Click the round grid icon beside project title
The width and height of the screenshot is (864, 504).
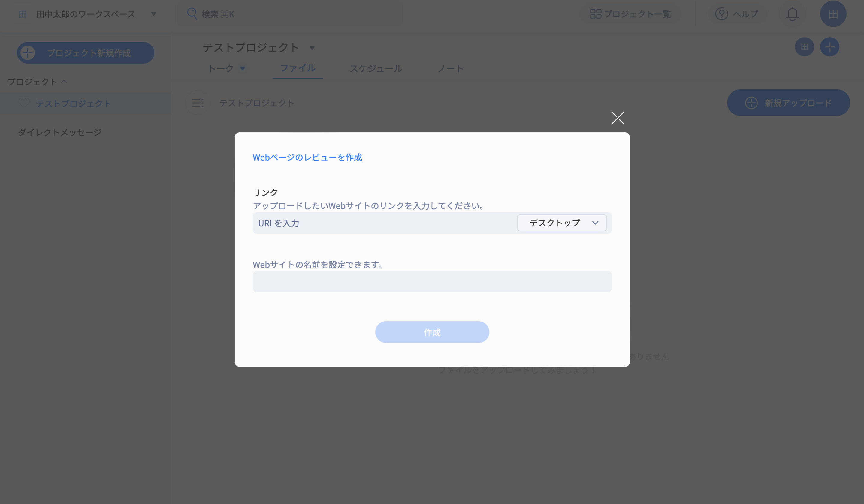[804, 47]
